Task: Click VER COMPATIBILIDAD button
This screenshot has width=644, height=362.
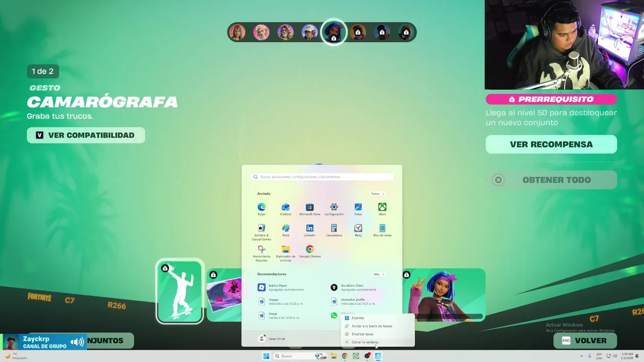Action: 86,135
